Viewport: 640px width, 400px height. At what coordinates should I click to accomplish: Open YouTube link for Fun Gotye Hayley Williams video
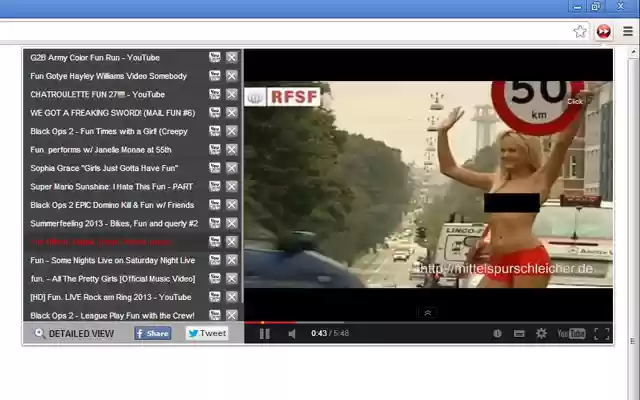pos(215,76)
